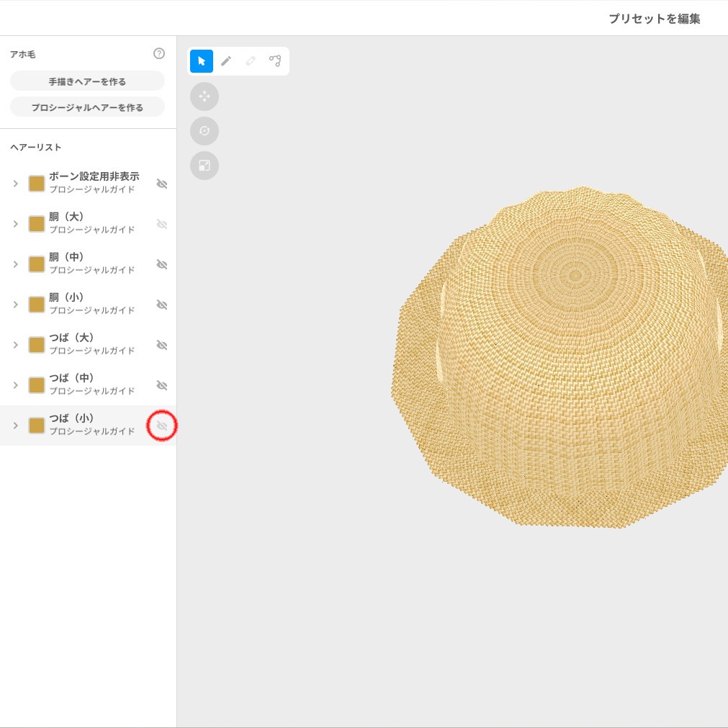The height and width of the screenshot is (728, 728).
Task: Expand the つば（大） row
Action: tap(15, 346)
